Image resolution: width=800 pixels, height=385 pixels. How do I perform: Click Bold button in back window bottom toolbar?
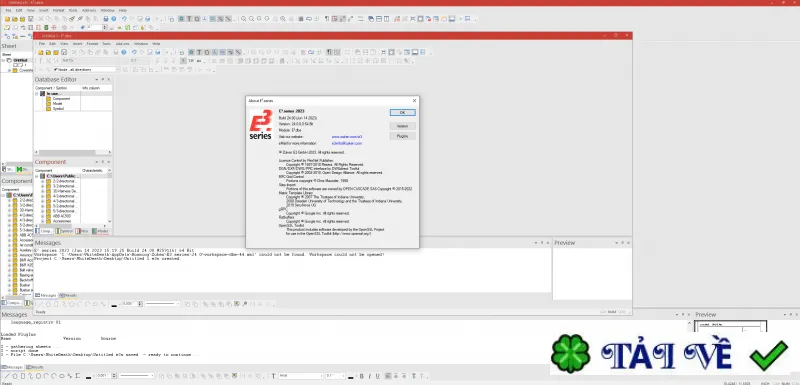pyautogui.click(x=361, y=376)
